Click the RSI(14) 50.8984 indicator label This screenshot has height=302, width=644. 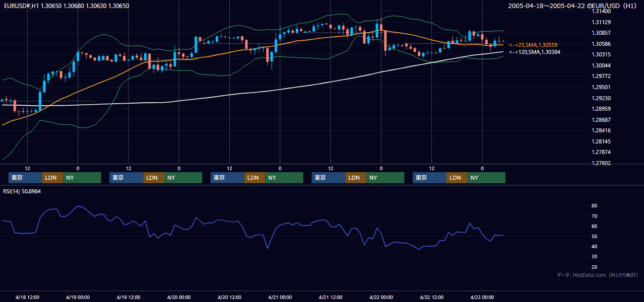tap(22, 191)
